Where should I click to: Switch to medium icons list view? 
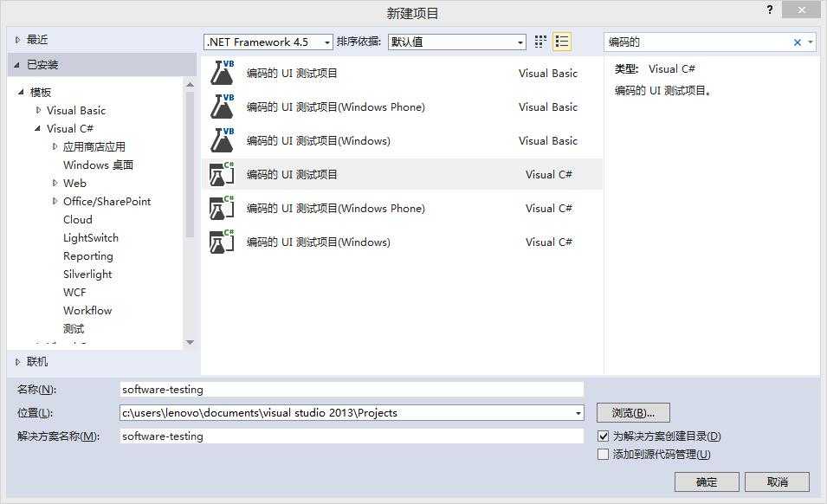tap(562, 42)
